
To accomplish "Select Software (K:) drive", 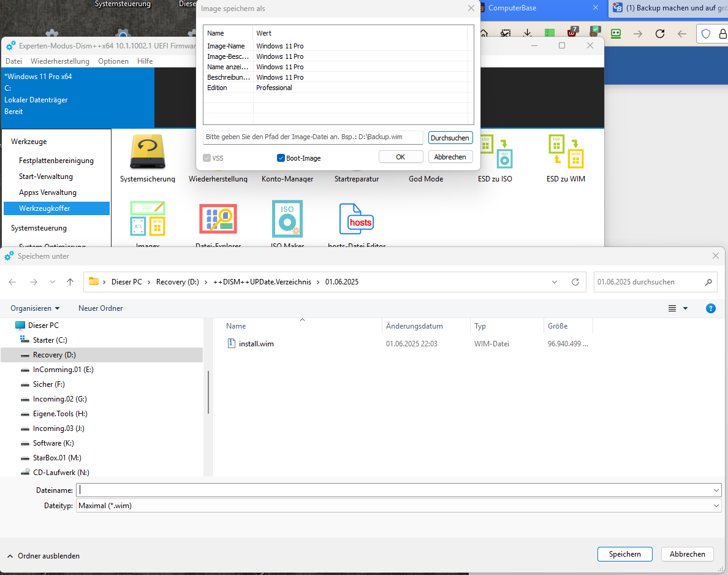I will (x=53, y=443).
